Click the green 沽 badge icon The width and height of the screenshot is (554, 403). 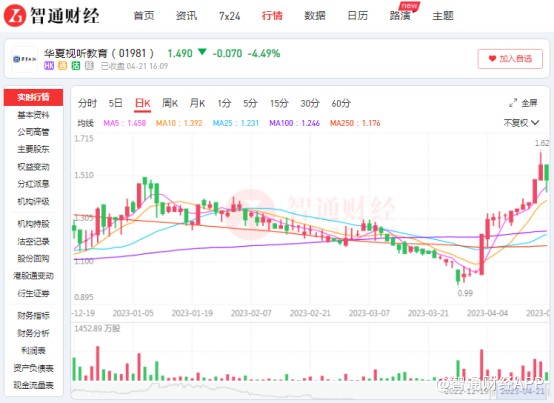point(76,66)
